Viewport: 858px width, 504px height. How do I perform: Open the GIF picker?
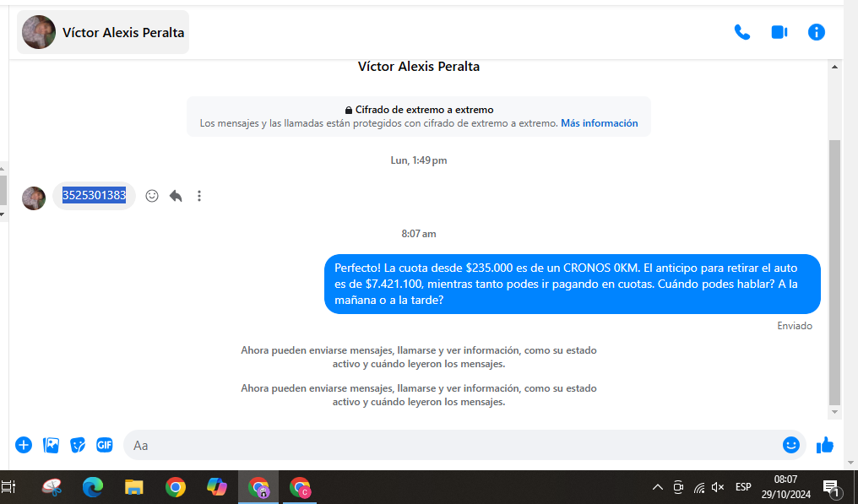(105, 445)
